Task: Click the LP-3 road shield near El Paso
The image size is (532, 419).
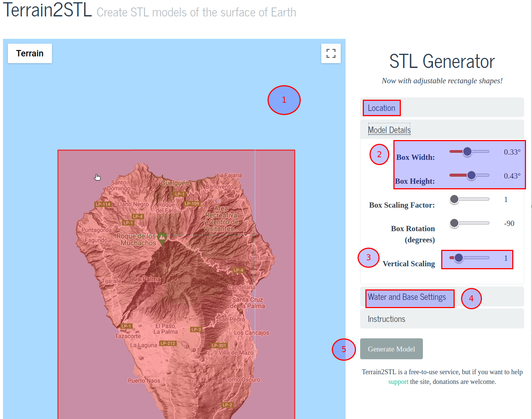Action: 196,329
